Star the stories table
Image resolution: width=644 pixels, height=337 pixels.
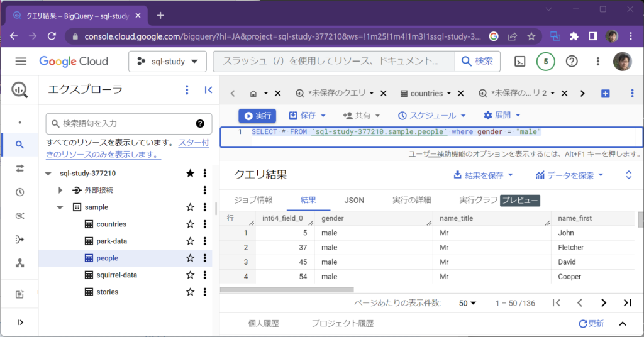(x=190, y=292)
